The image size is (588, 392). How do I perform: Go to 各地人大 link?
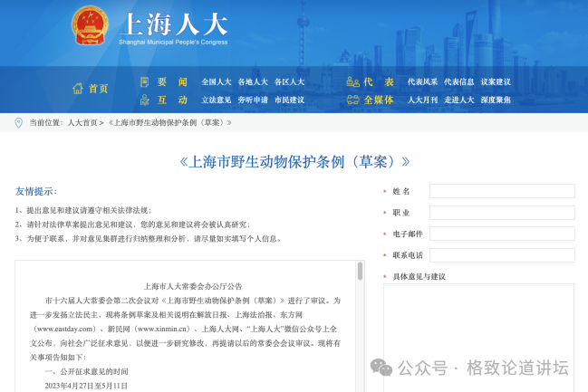[x=253, y=81]
